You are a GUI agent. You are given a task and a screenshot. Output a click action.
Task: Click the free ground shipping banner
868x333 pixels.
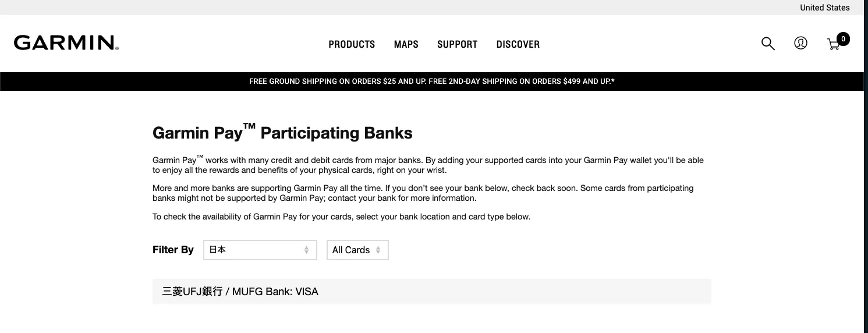pos(431,82)
